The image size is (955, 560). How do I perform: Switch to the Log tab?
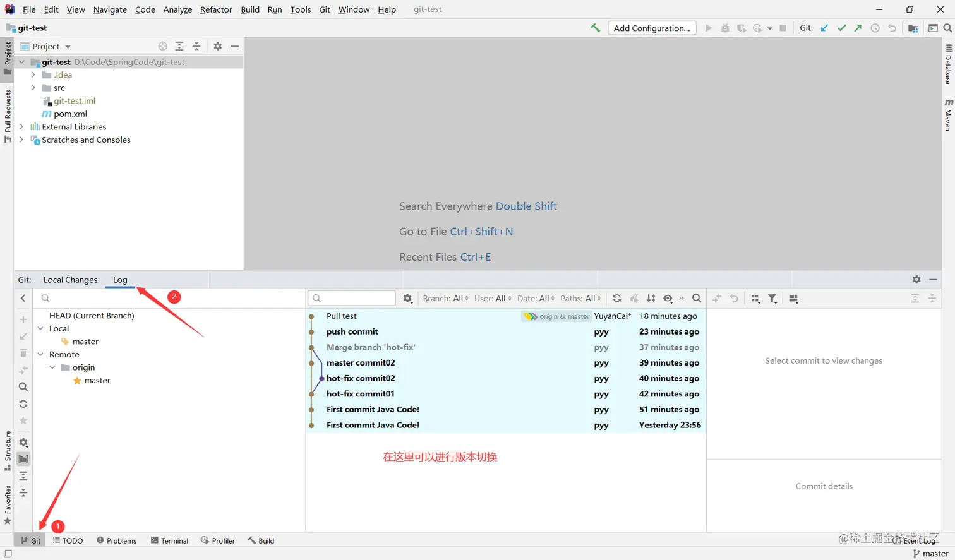120,280
